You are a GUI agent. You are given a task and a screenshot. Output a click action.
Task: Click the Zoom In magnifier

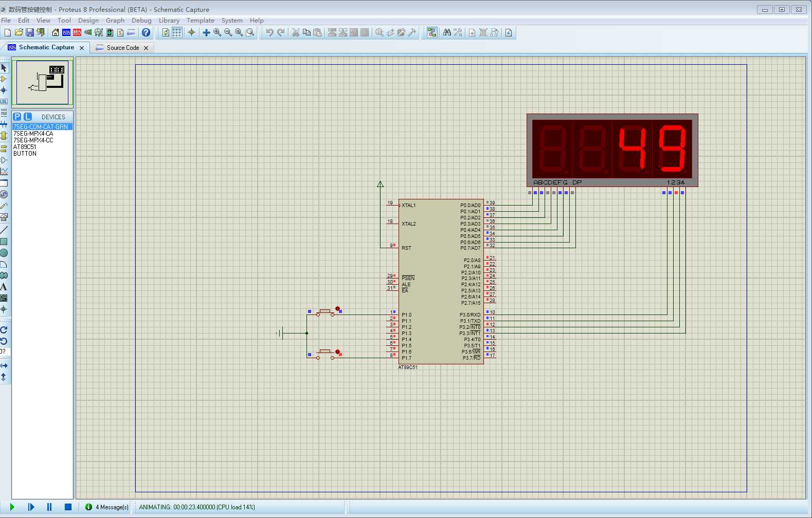click(x=217, y=32)
